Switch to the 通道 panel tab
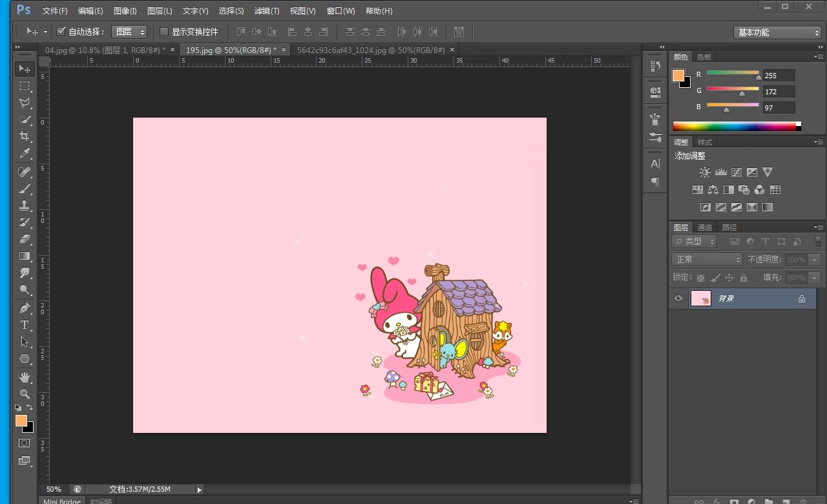Image resolution: width=827 pixels, height=504 pixels. point(705,227)
